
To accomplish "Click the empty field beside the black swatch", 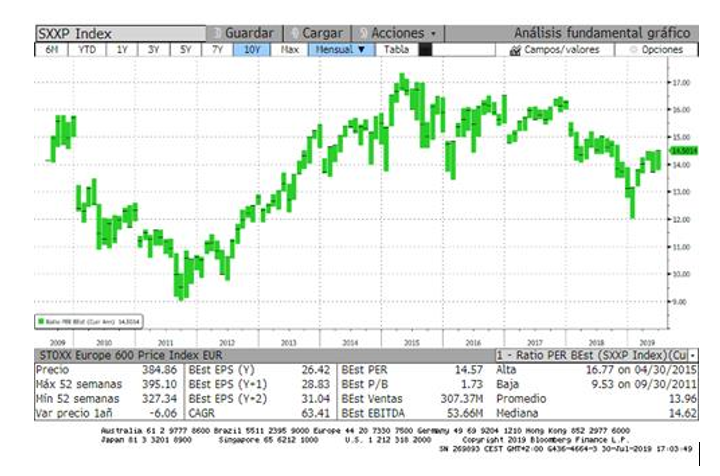I will (x=463, y=50).
